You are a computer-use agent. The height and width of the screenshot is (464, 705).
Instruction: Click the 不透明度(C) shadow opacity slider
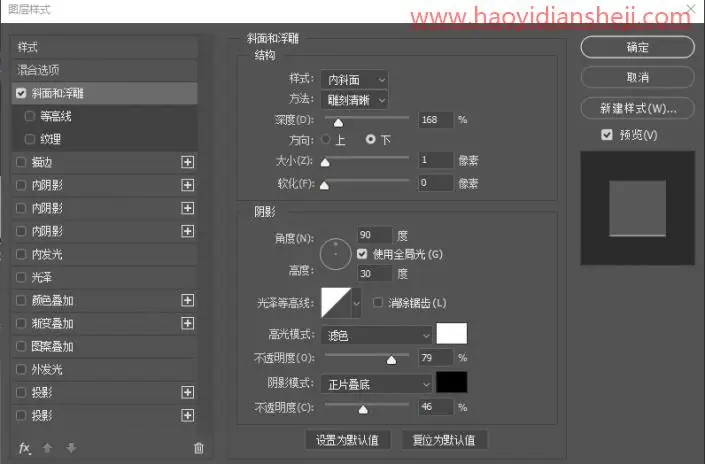click(x=363, y=409)
